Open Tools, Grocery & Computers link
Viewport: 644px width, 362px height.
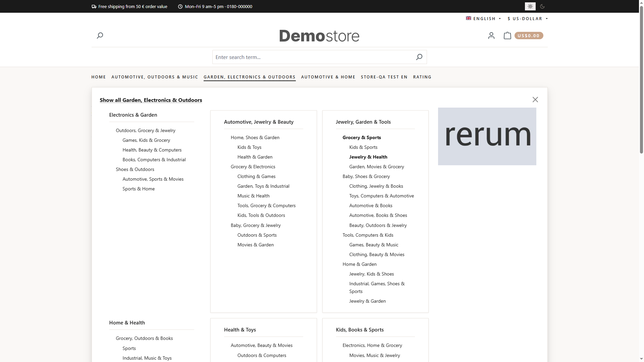(x=266, y=205)
